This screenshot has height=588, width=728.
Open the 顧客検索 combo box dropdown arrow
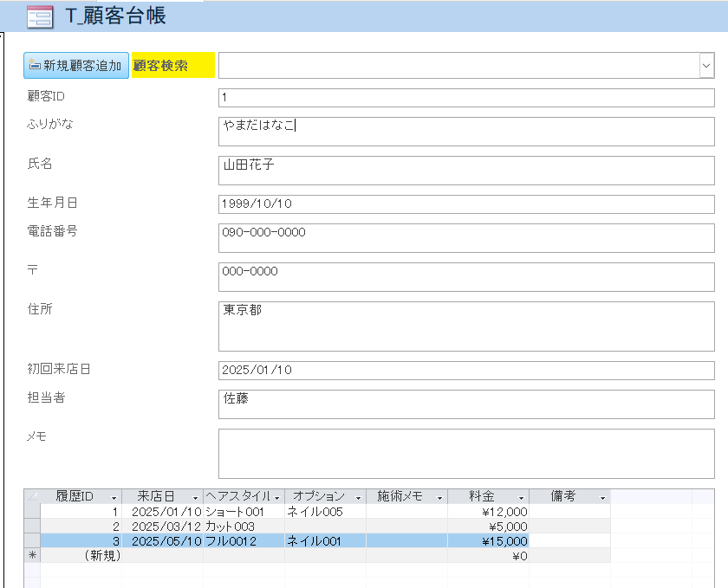(x=705, y=66)
